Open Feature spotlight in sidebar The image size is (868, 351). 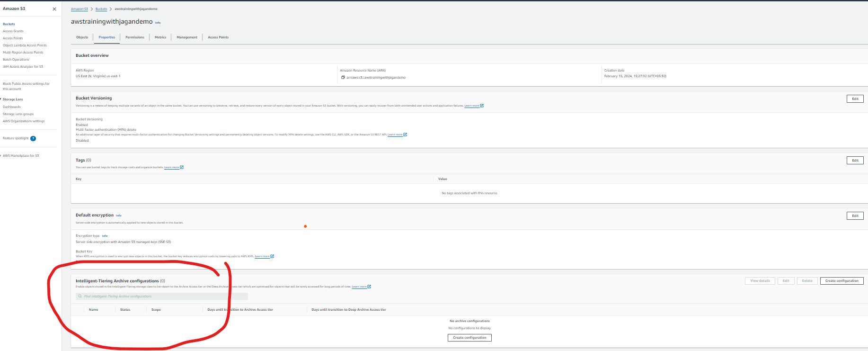click(16, 138)
